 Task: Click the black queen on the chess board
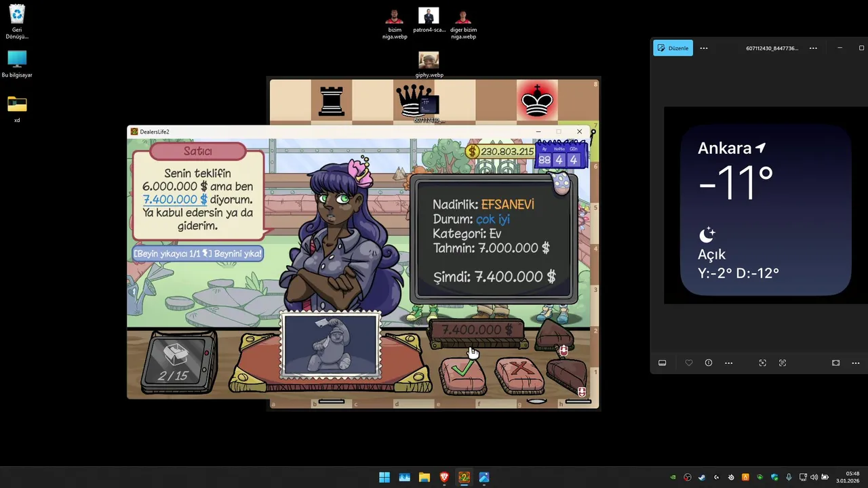pos(413,102)
